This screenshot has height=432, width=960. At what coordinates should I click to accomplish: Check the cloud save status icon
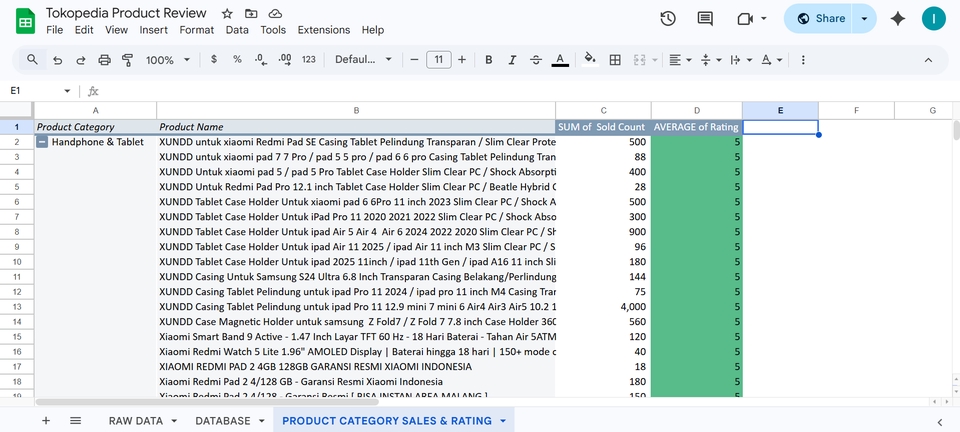click(x=276, y=13)
